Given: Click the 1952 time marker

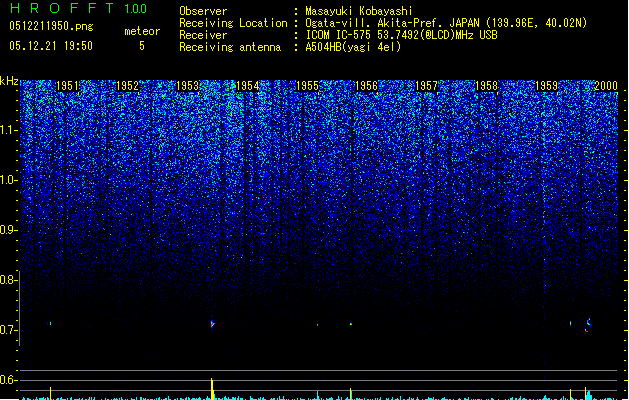Looking at the screenshot, I should coord(127,86).
